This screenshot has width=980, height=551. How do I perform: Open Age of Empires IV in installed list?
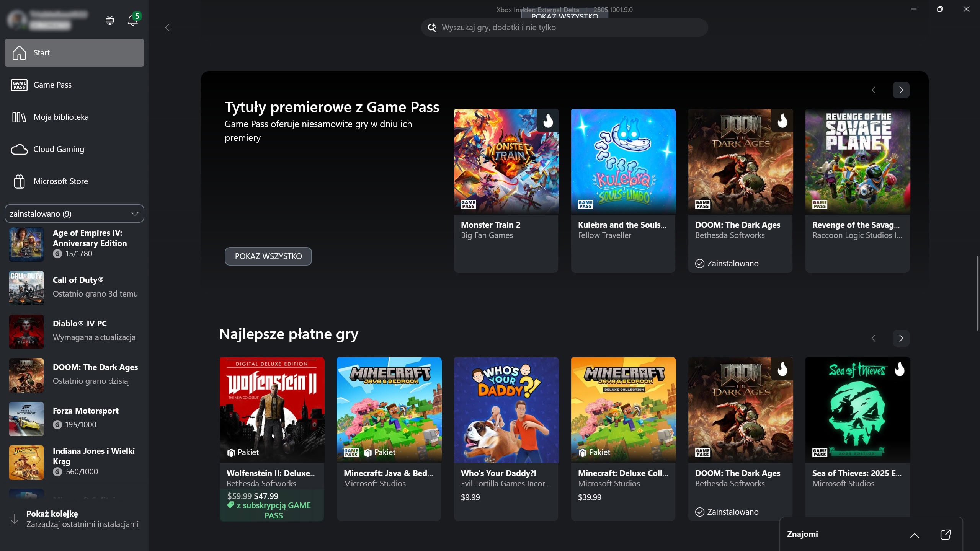(x=74, y=244)
